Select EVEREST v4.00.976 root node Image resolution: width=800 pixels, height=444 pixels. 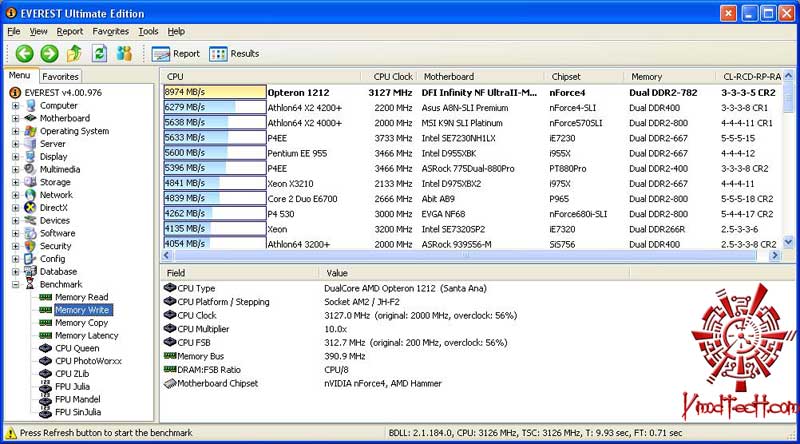coord(63,92)
